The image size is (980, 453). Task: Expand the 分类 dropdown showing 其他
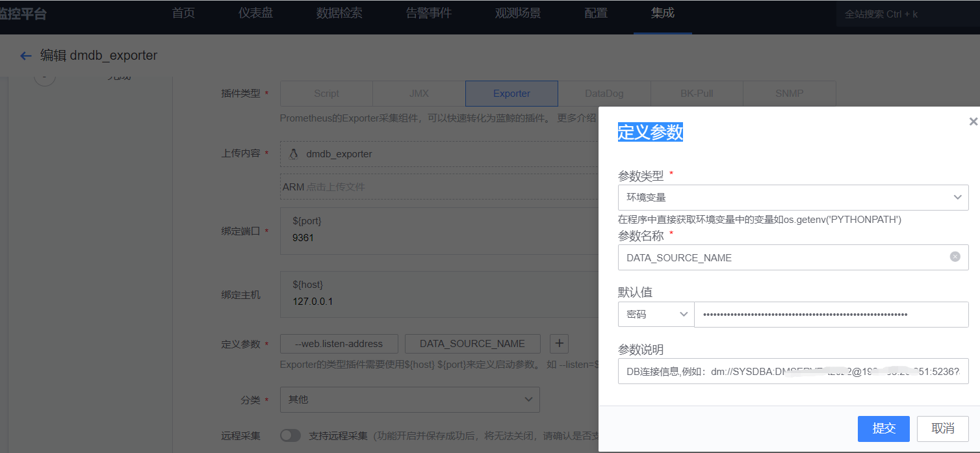point(409,399)
